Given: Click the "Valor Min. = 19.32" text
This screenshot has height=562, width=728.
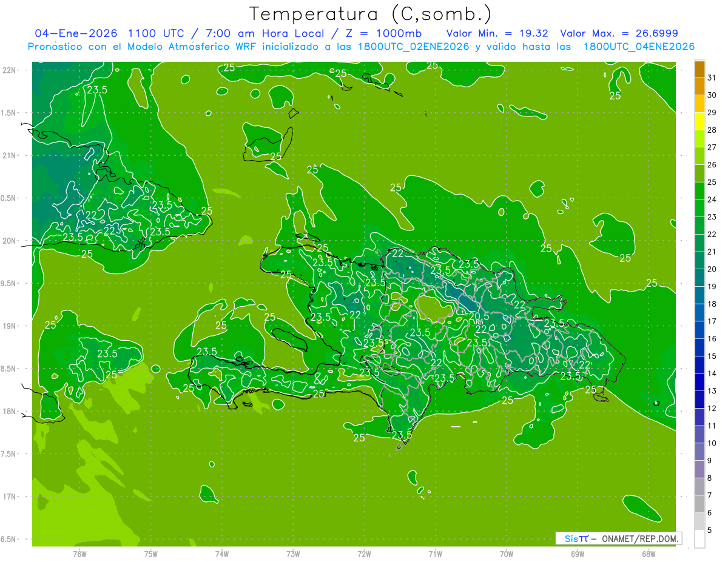Looking at the screenshot, I should (499, 33).
